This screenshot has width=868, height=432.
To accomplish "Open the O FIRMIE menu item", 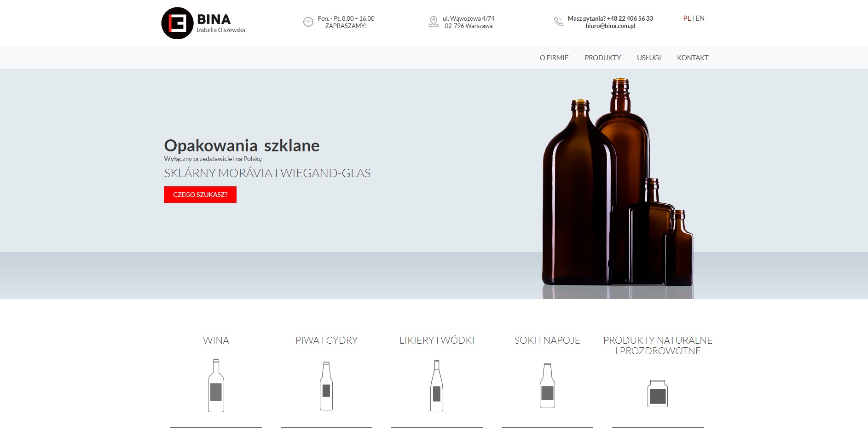I will 554,58.
